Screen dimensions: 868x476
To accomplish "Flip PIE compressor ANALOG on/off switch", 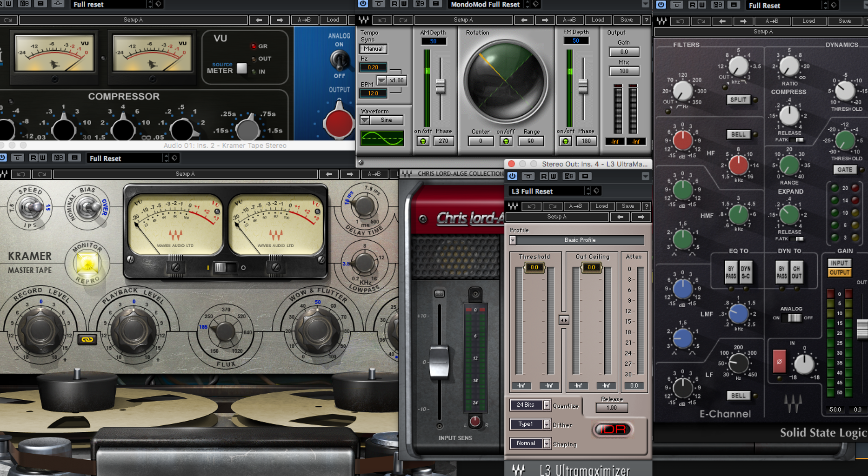I will pyautogui.click(x=339, y=59).
